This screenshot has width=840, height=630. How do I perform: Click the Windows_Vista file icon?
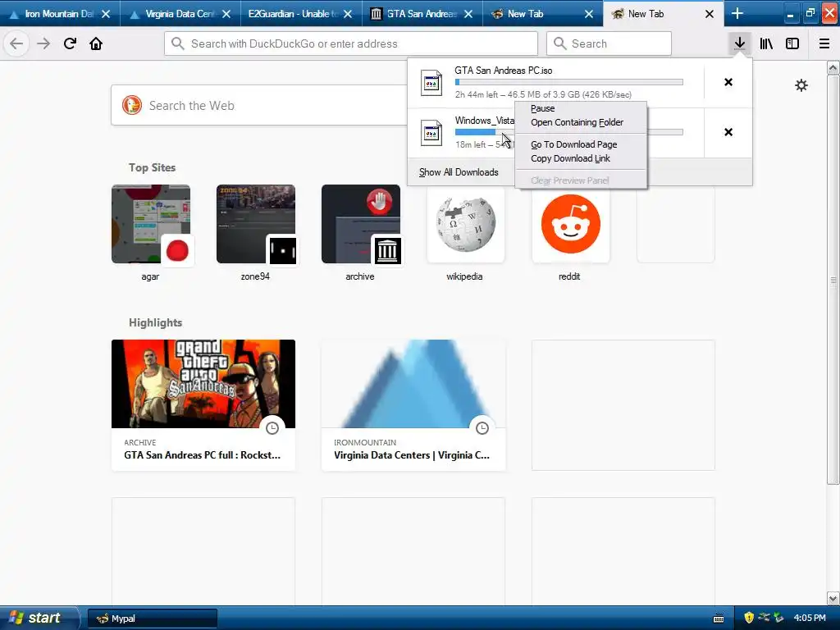pos(431,133)
